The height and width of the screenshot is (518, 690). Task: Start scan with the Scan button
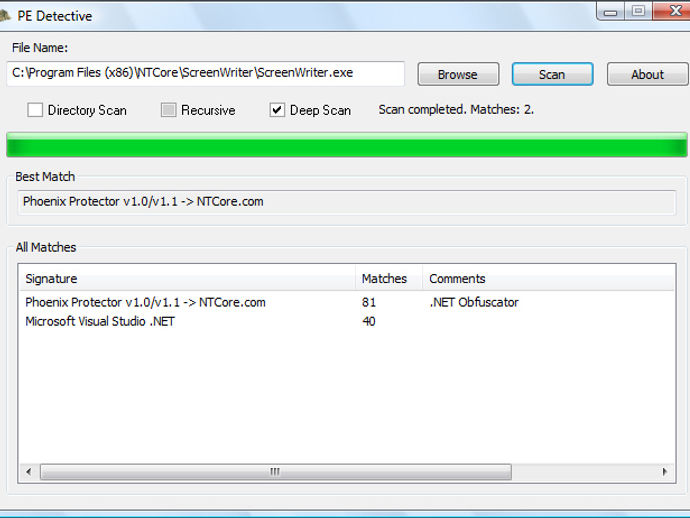point(552,74)
